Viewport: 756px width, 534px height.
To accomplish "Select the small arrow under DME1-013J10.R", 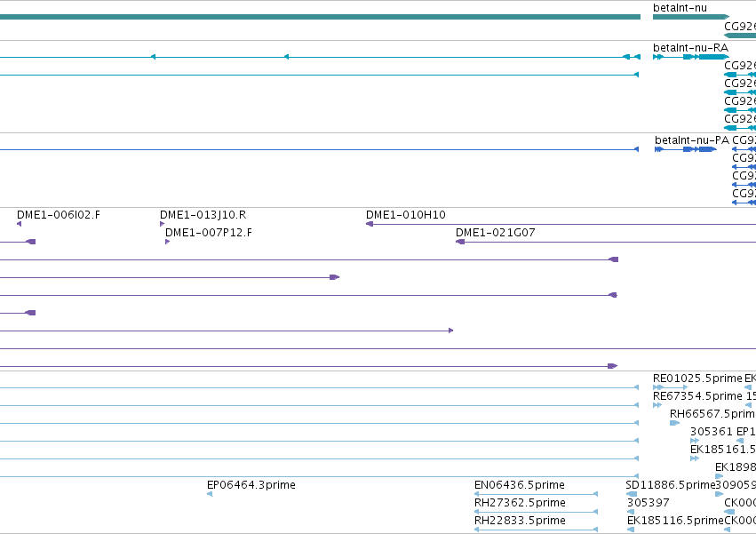I will [x=162, y=224].
